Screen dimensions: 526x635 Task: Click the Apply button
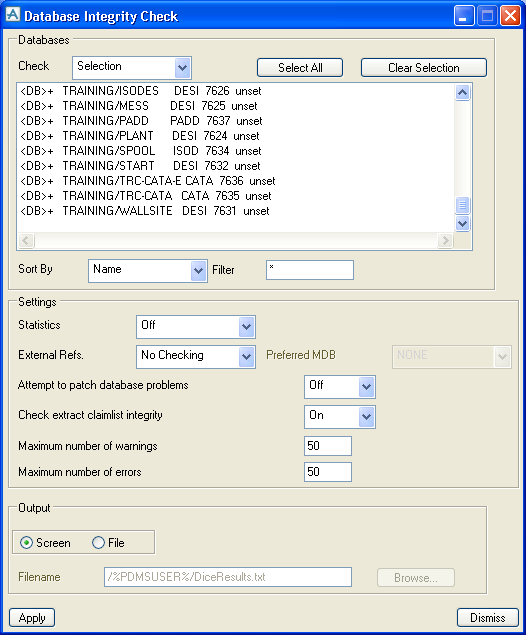[x=32, y=618]
